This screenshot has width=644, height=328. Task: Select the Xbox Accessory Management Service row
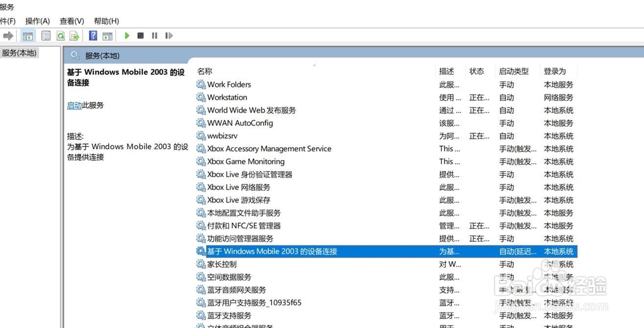coord(386,149)
